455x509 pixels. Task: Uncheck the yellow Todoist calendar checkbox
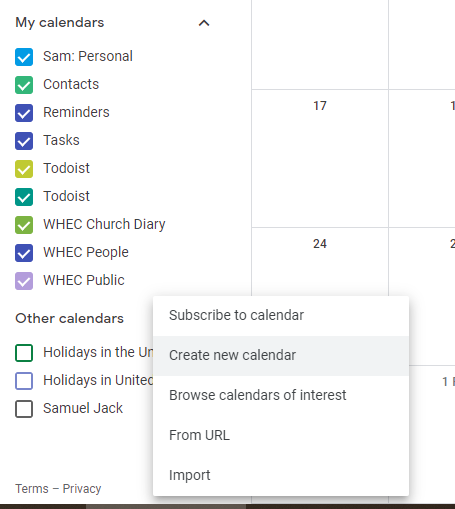(24, 169)
